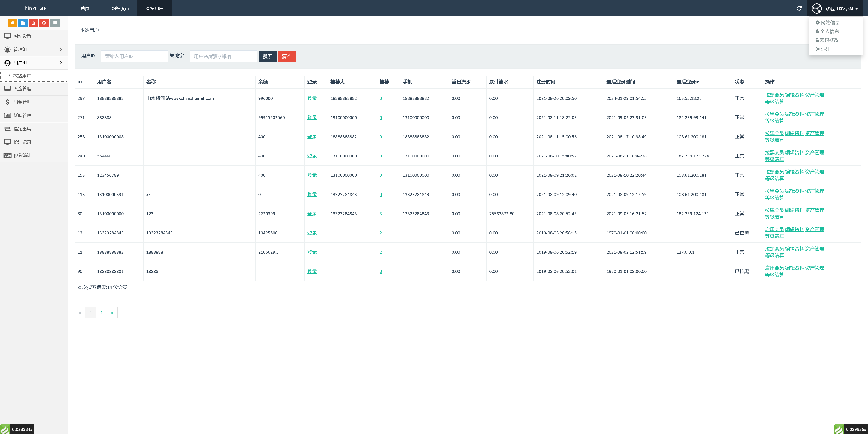Open 积分统计 with the VISA icon
This screenshot has height=434, width=868.
pyautogui.click(x=22, y=155)
